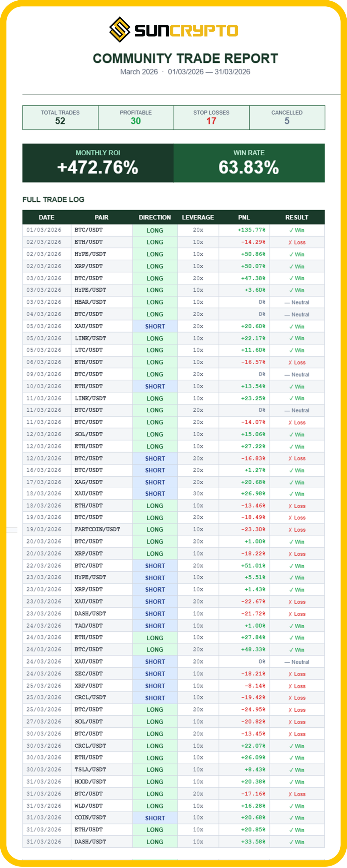The height and width of the screenshot is (868, 347).
Task: Open the Stop Losses 17 stat box
Action: click(211, 117)
